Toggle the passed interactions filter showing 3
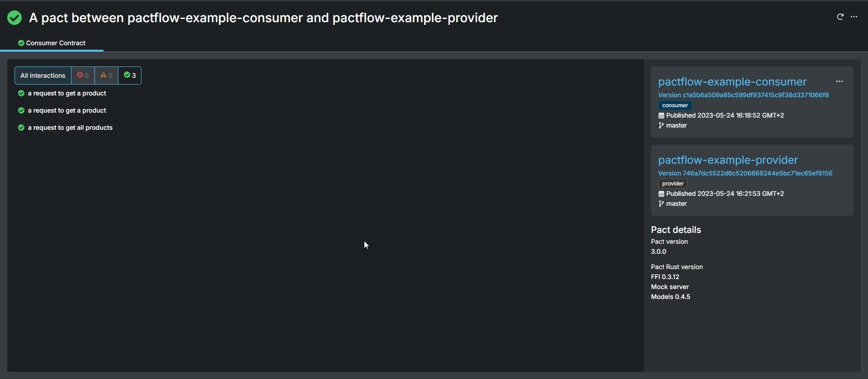This screenshot has height=379, width=868. 129,75
